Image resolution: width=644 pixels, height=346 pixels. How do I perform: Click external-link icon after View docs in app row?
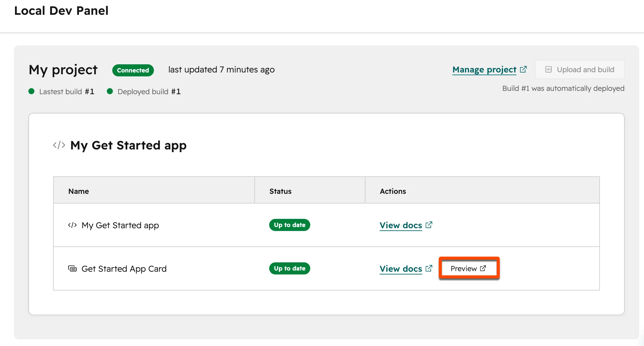429,225
